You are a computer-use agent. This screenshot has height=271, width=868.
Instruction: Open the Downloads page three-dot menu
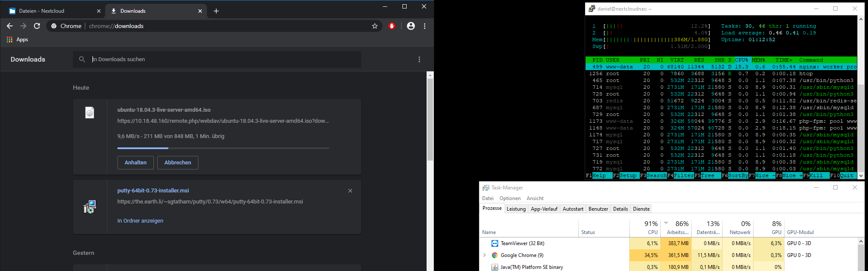(x=419, y=59)
